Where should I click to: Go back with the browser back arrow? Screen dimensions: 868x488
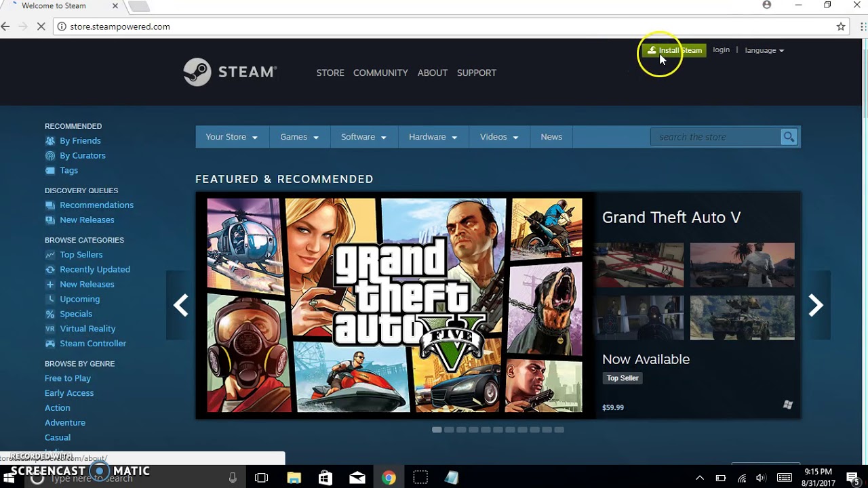click(6, 26)
